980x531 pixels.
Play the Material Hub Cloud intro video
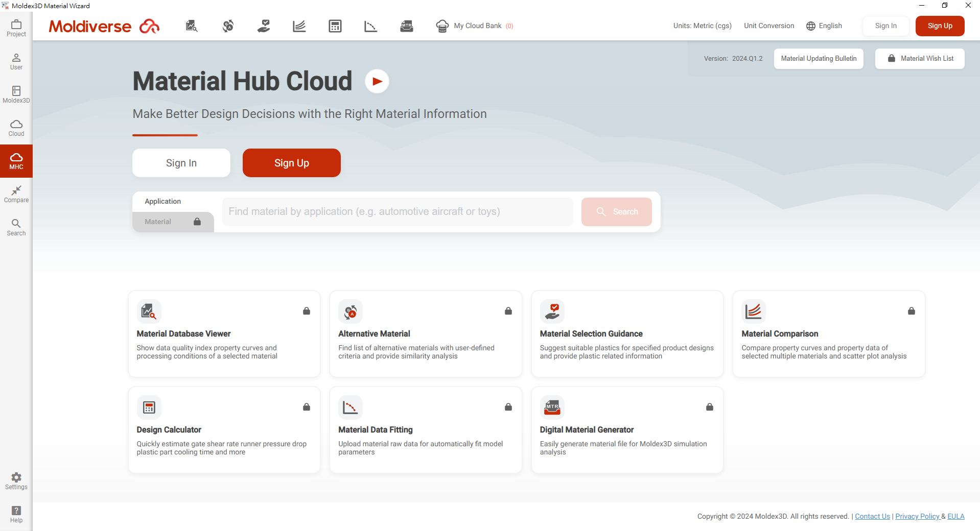[x=377, y=82]
